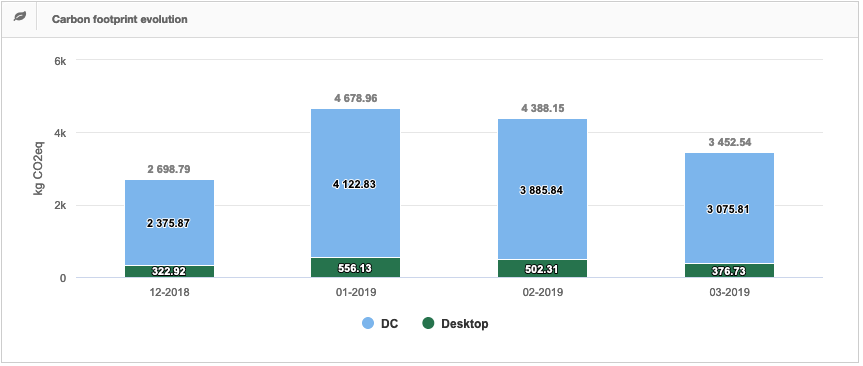The image size is (863, 366).
Task: Toggle the Desktop series in the legend
Action: point(455,324)
